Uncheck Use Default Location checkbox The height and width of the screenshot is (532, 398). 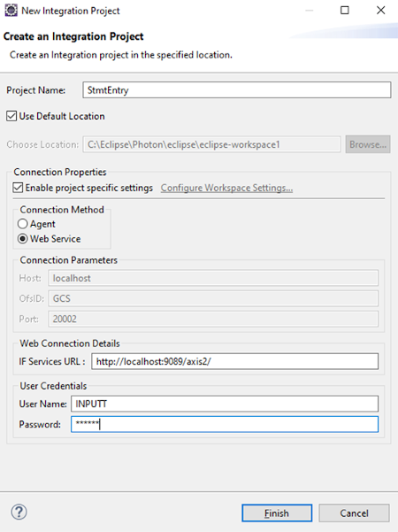point(11,116)
